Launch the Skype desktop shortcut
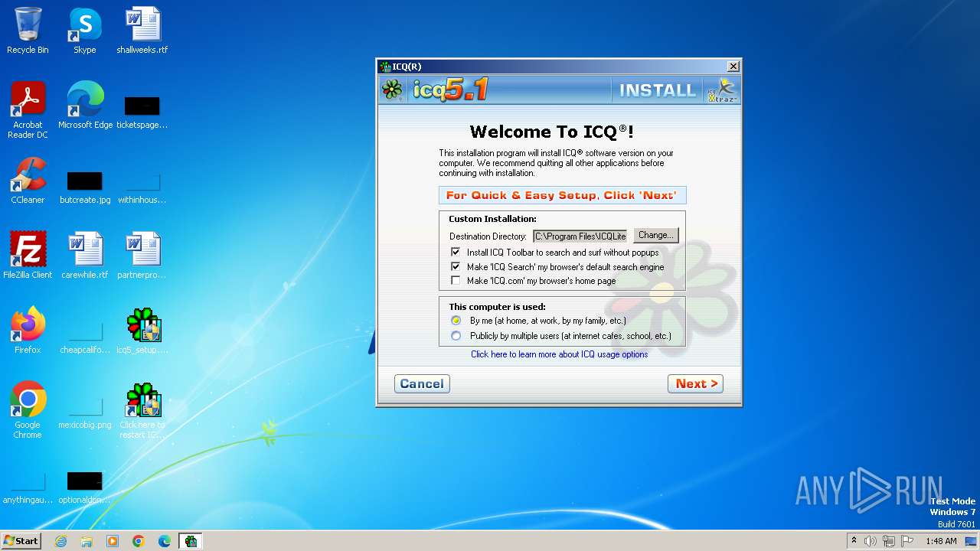Screen dimensions: 980x551 pyautogui.click(x=85, y=31)
